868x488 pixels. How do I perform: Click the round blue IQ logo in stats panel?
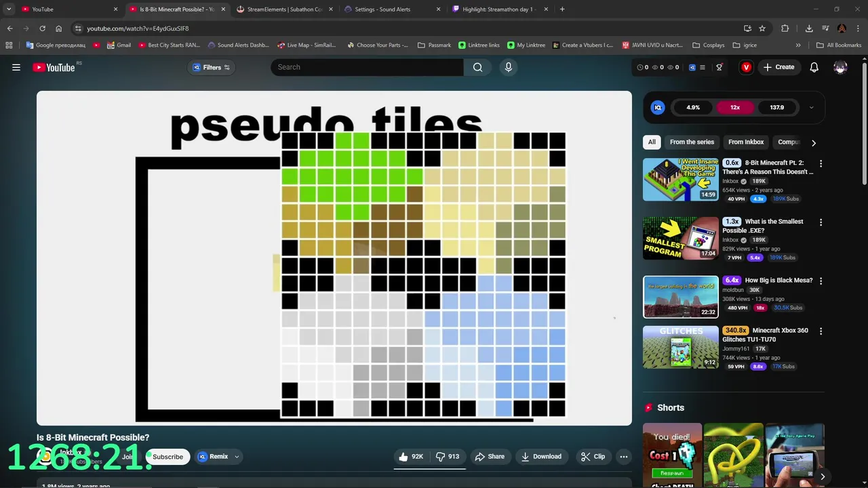(658, 107)
